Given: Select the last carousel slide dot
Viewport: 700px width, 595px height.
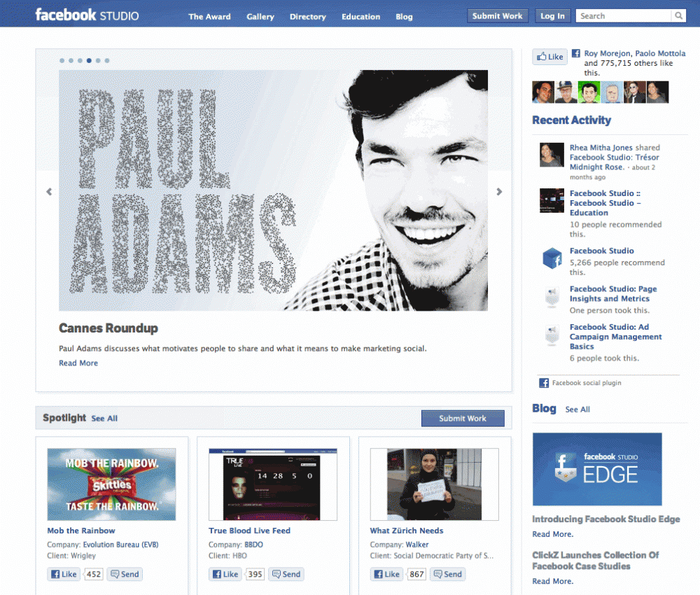Looking at the screenshot, I should pyautogui.click(x=107, y=61).
